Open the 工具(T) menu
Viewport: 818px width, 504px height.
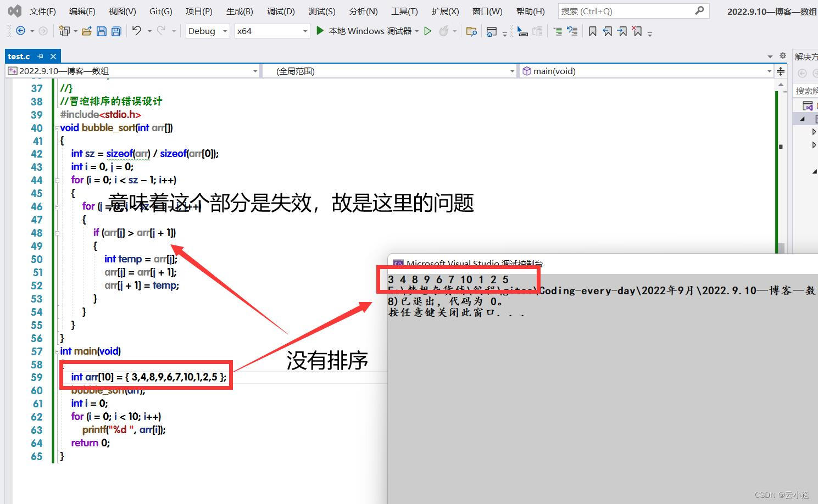tap(404, 11)
